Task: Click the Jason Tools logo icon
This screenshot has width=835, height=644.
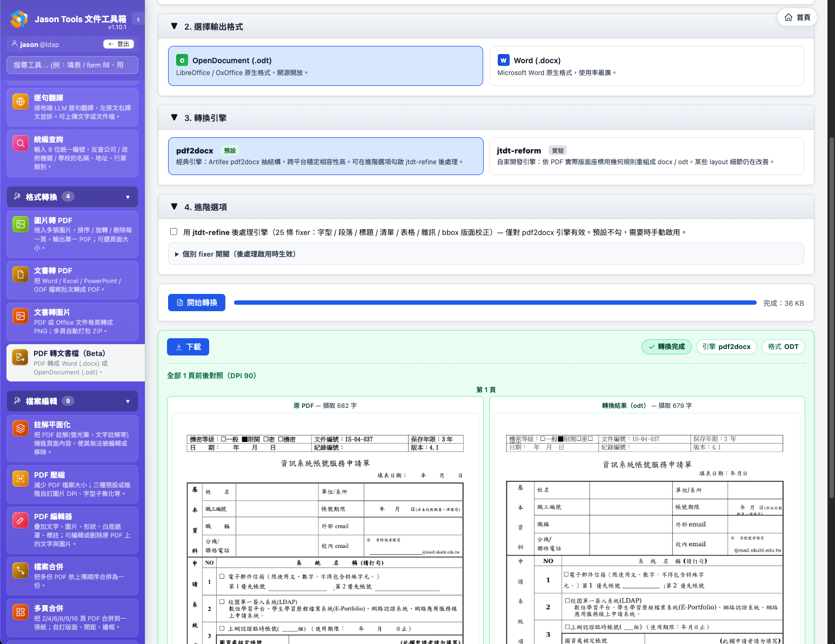Action: (x=19, y=19)
